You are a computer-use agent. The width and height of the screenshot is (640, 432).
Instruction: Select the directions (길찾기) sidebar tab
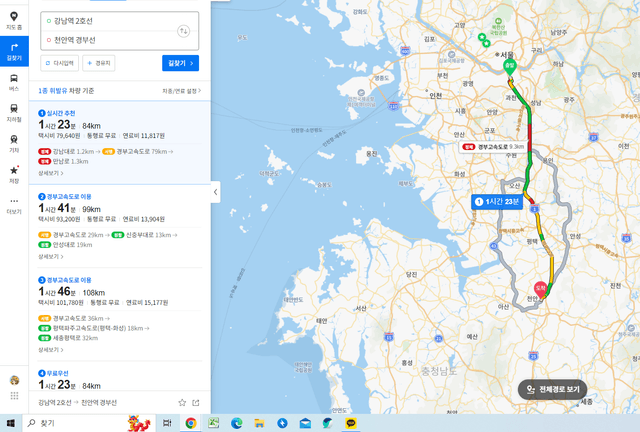pyautogui.click(x=14, y=51)
